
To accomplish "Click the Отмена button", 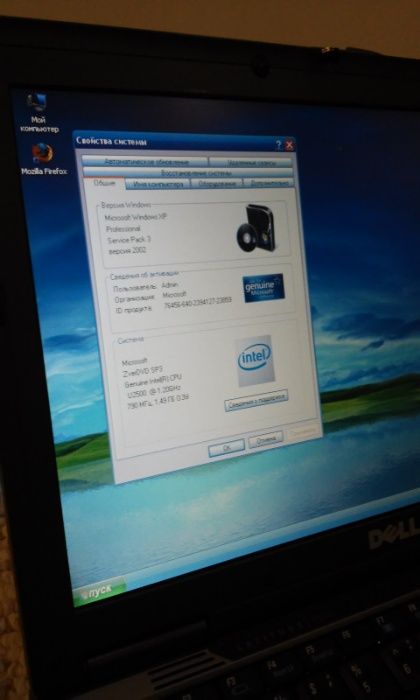I will pyautogui.click(x=266, y=440).
